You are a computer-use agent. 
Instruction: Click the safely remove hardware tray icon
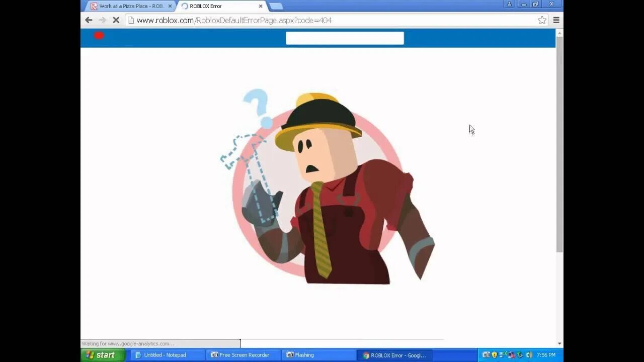click(520, 355)
